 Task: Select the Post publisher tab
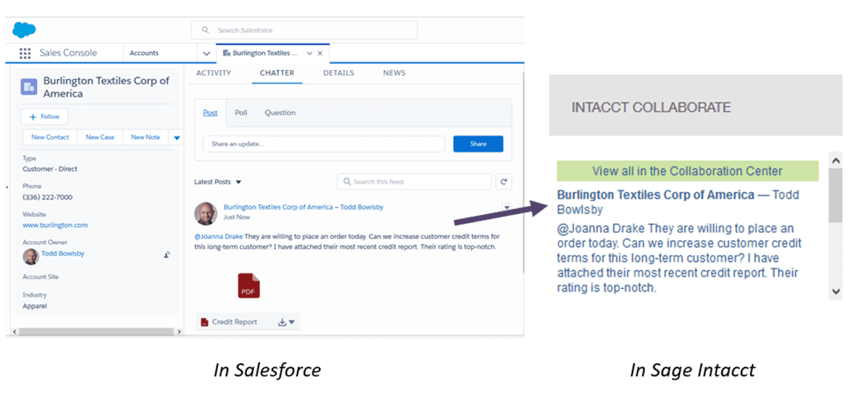point(211,113)
